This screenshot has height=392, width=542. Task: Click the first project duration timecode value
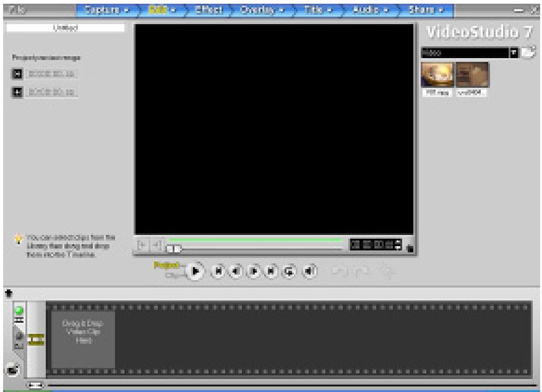click(x=51, y=74)
